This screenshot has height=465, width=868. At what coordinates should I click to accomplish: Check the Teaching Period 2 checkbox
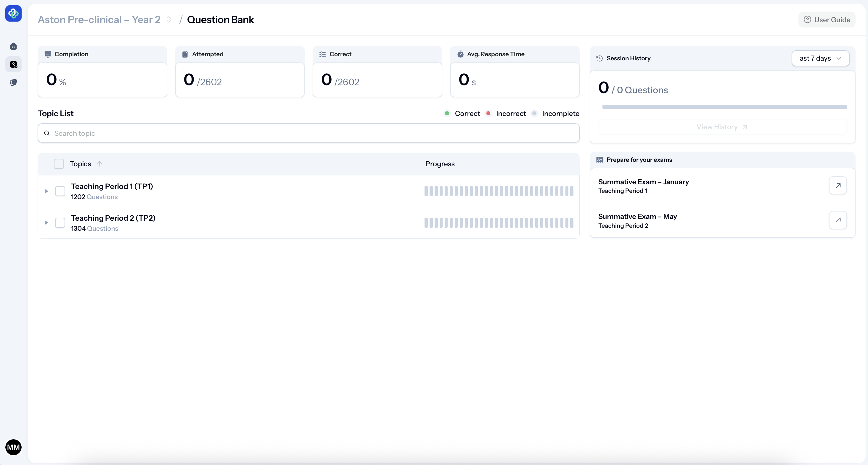tap(60, 222)
